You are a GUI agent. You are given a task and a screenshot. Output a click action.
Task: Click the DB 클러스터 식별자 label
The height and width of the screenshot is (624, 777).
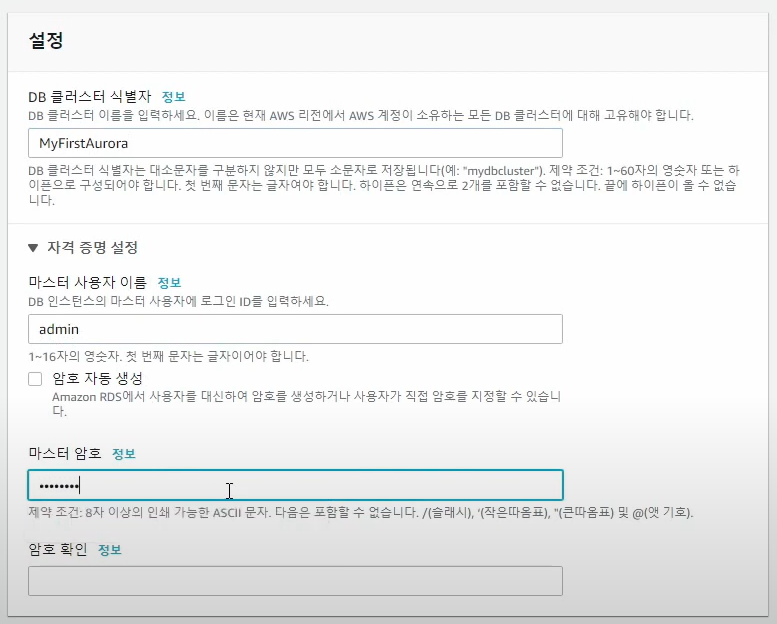[x=90, y=97]
